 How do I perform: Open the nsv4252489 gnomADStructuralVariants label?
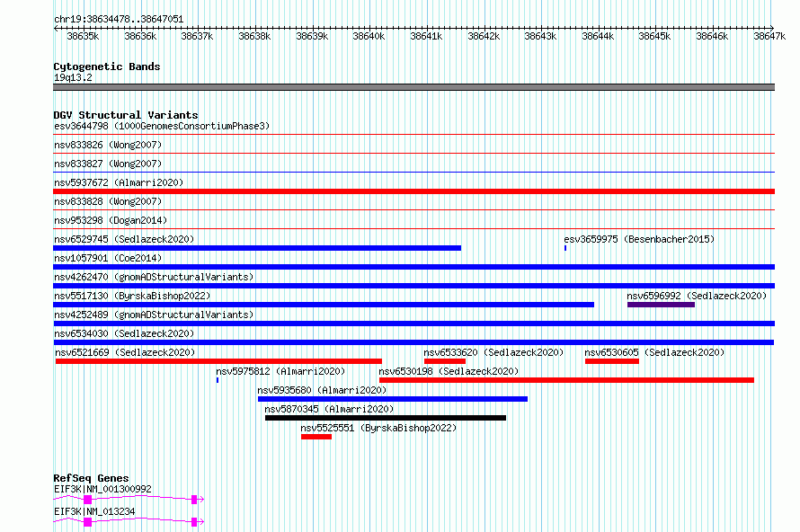click(154, 315)
